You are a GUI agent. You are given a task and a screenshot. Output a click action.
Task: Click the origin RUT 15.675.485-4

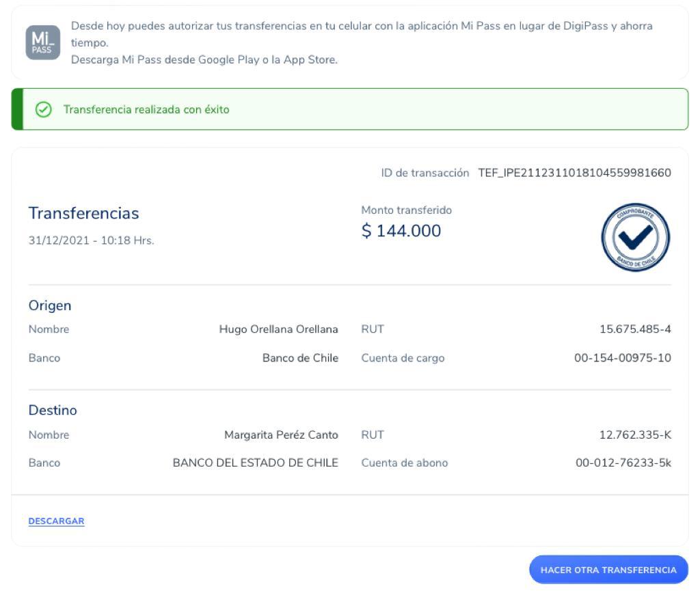pyautogui.click(x=635, y=329)
